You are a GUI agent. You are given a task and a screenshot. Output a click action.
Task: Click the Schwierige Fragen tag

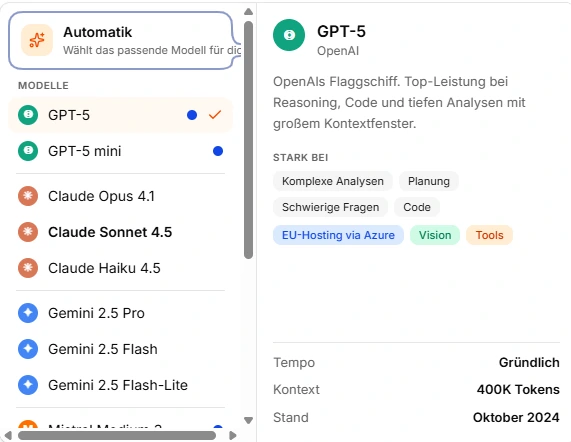click(330, 207)
